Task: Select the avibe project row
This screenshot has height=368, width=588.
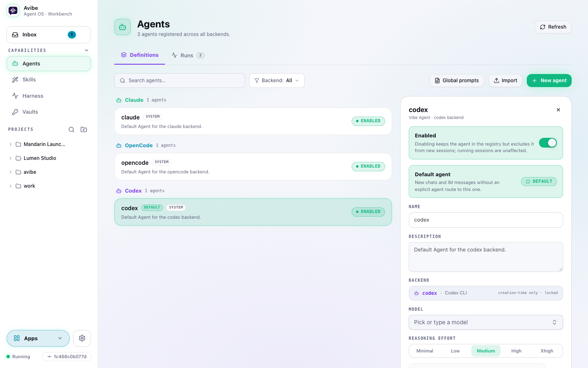Action: coord(49,172)
